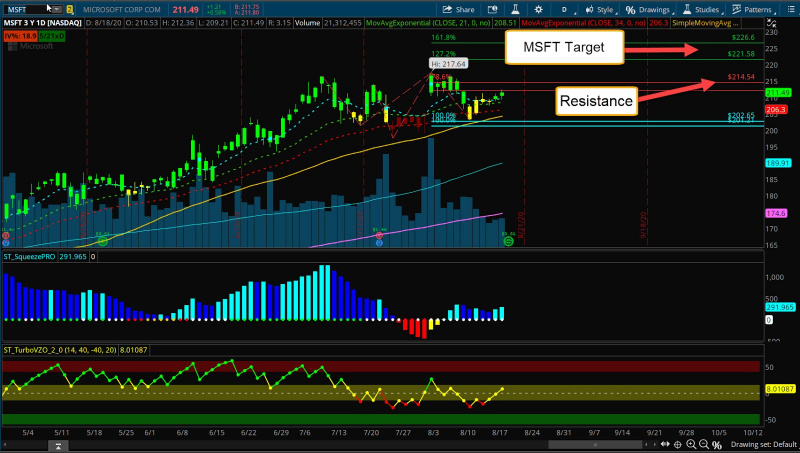Click the collapse arrows icon on price axis
The height and width of the screenshot is (453, 800).
click(772, 23)
